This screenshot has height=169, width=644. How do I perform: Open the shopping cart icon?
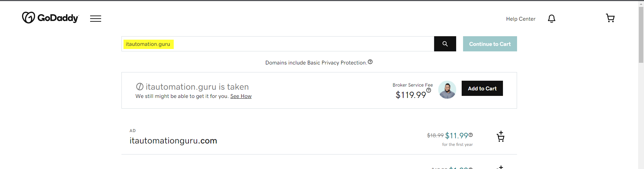point(610,18)
